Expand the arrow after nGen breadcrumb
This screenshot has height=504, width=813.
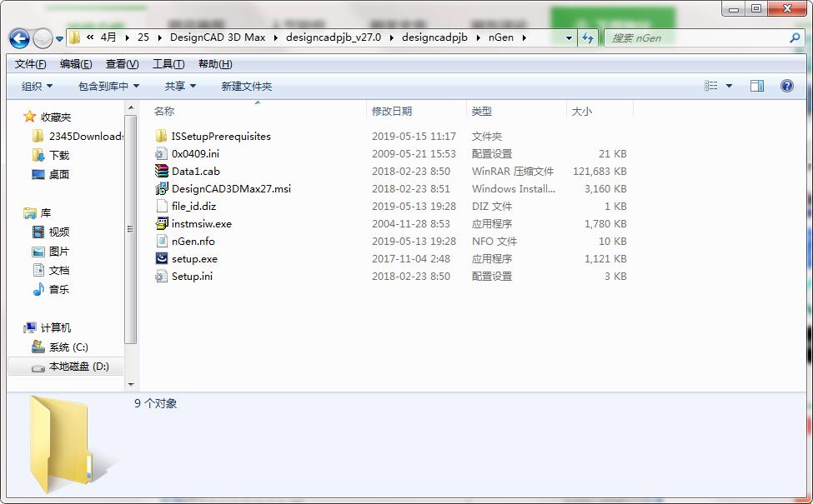click(524, 37)
